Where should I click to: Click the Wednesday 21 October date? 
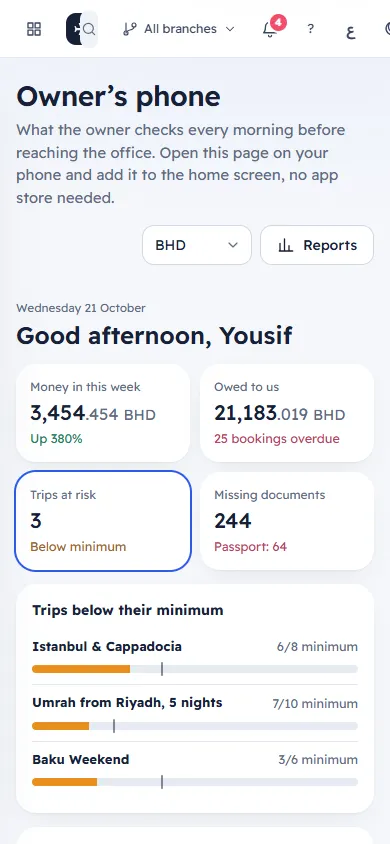tap(81, 308)
